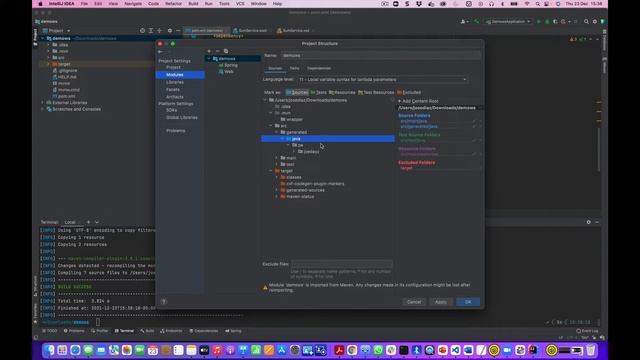Click Add Content Root
The image size is (640, 360).
click(x=418, y=101)
